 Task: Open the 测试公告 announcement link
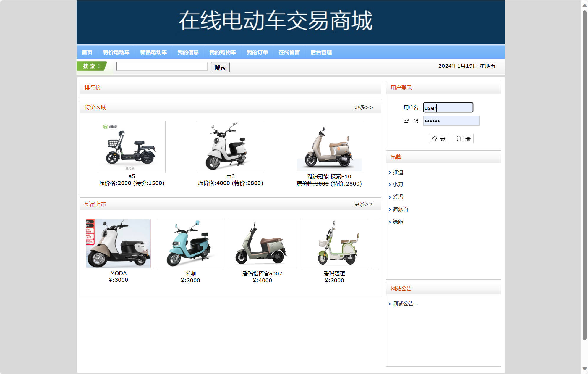[x=405, y=304]
